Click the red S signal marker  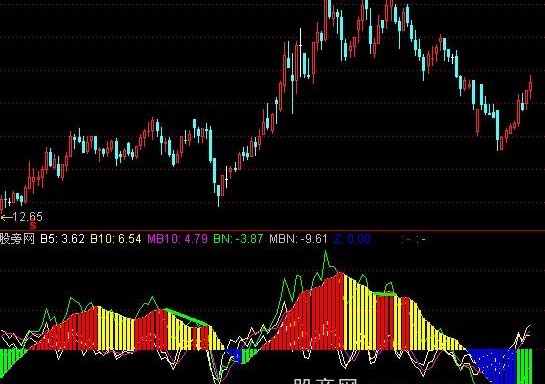(33, 226)
